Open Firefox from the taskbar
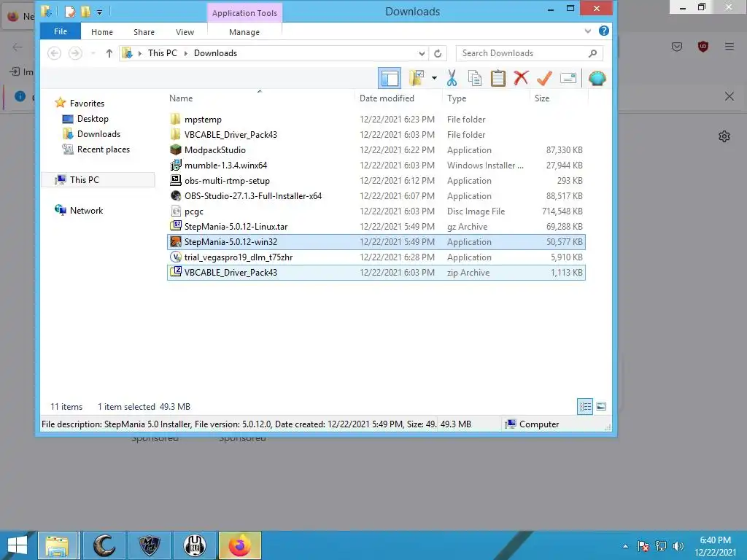 click(239, 545)
